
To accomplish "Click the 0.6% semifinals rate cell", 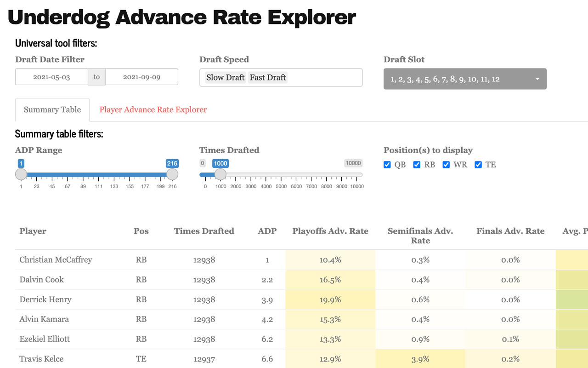I will [420, 299].
